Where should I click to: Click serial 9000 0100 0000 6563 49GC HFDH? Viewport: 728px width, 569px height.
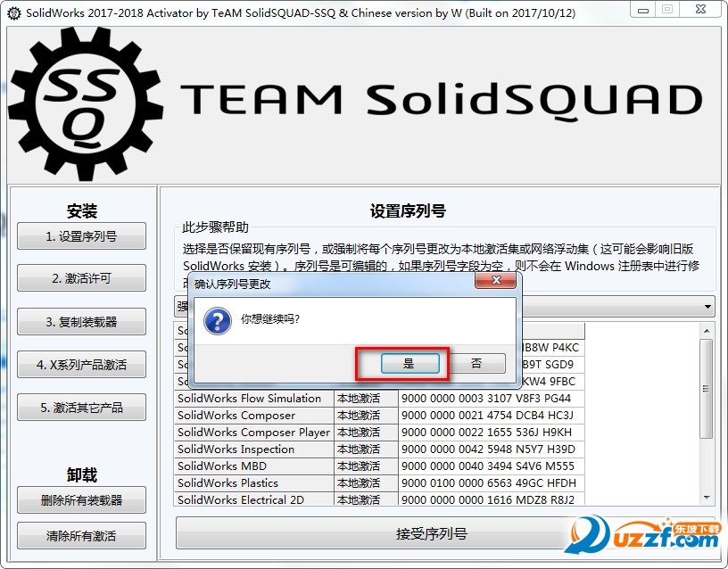(492, 483)
